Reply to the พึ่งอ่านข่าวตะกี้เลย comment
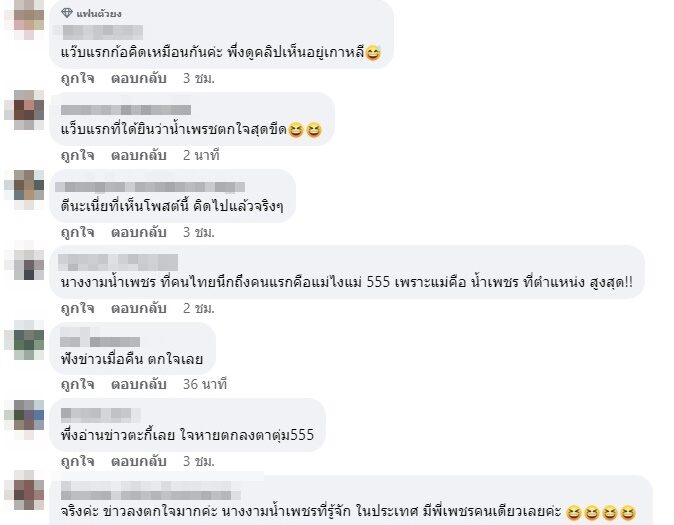 [x=139, y=461]
